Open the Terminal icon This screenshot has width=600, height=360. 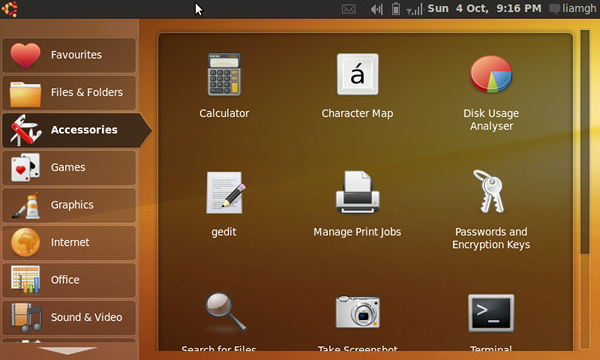(x=491, y=313)
